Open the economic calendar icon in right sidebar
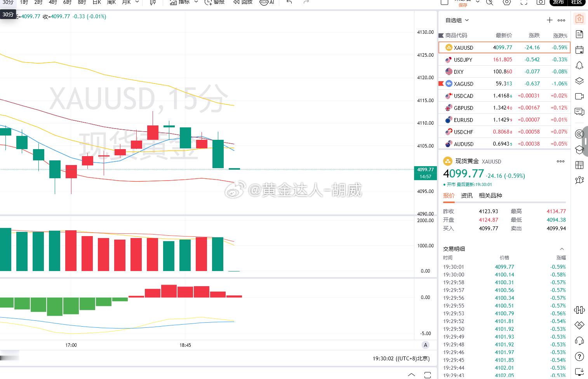The width and height of the screenshot is (588, 379). point(579,50)
